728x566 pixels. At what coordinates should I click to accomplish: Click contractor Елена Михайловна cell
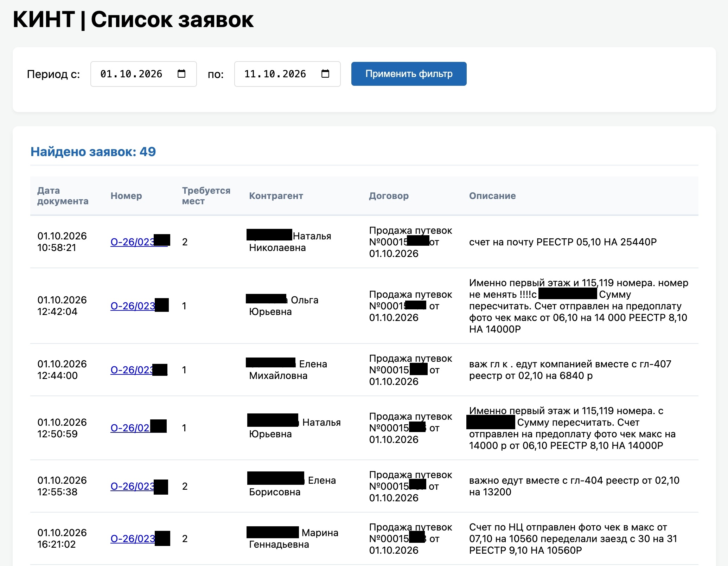(x=287, y=370)
